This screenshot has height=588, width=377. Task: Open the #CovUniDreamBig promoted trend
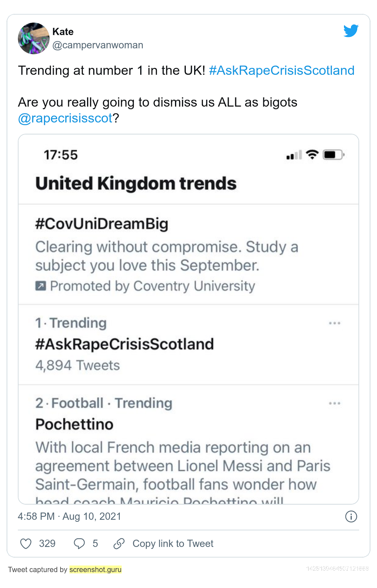(102, 224)
